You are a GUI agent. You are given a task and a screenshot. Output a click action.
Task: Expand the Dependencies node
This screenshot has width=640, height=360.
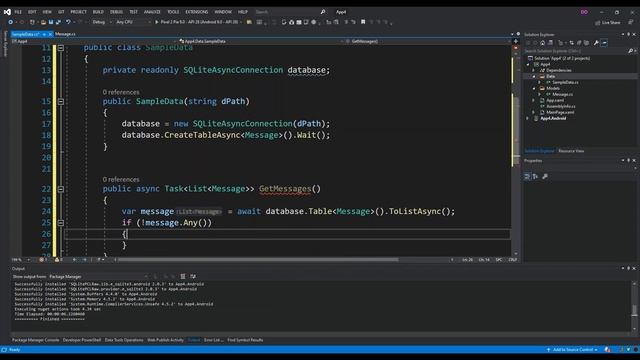[x=534, y=70]
